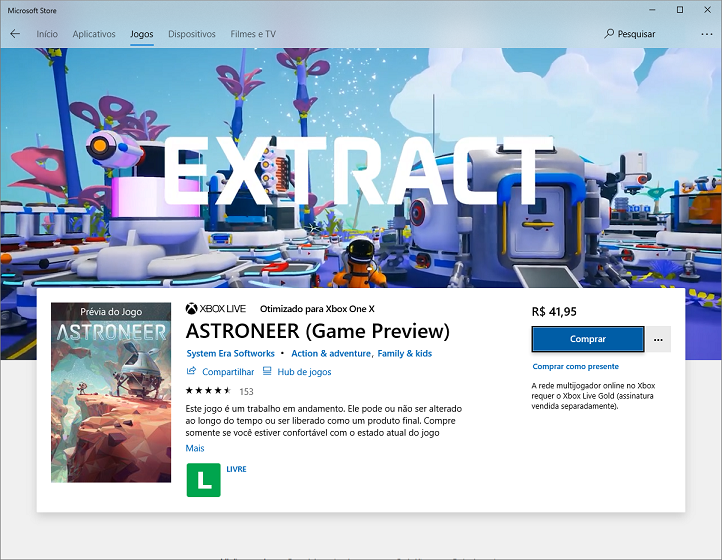Open the Início tab
722x560 pixels.
pos(47,34)
